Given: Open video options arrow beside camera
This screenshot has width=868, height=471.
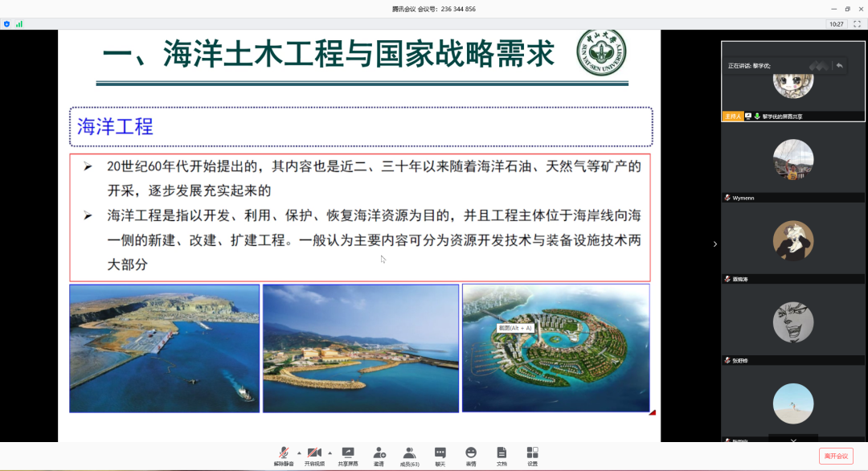Looking at the screenshot, I should pos(330,453).
